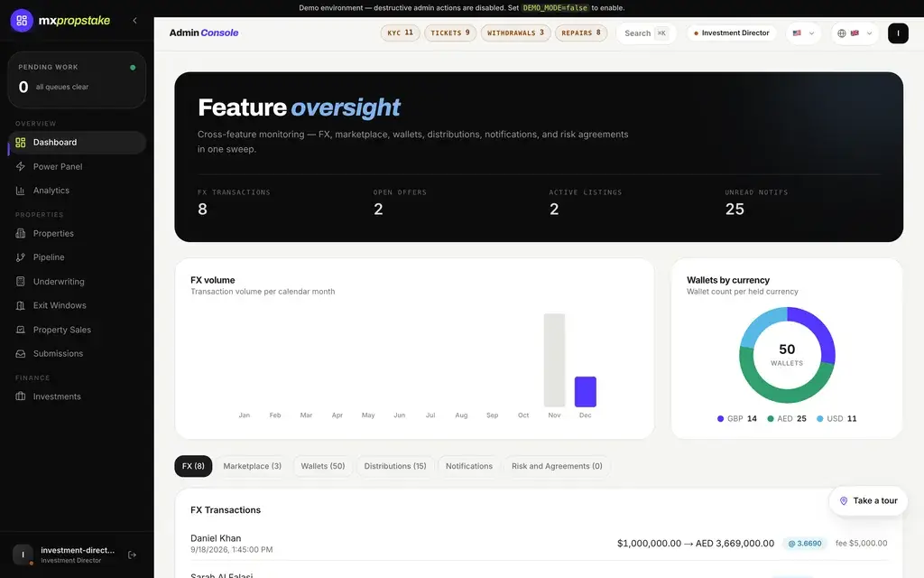Collapse the sidebar with the chevron arrow
The width and height of the screenshot is (924, 578).
[x=135, y=21]
